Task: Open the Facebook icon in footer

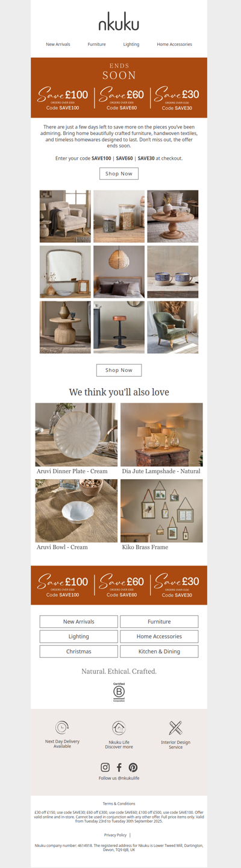Action: tap(119, 767)
